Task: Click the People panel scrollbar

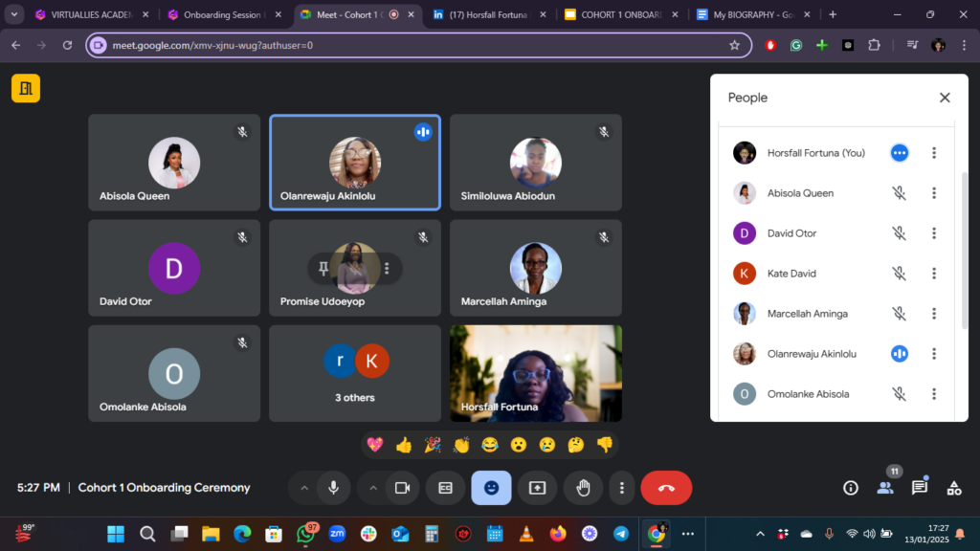Action: pos(963,249)
